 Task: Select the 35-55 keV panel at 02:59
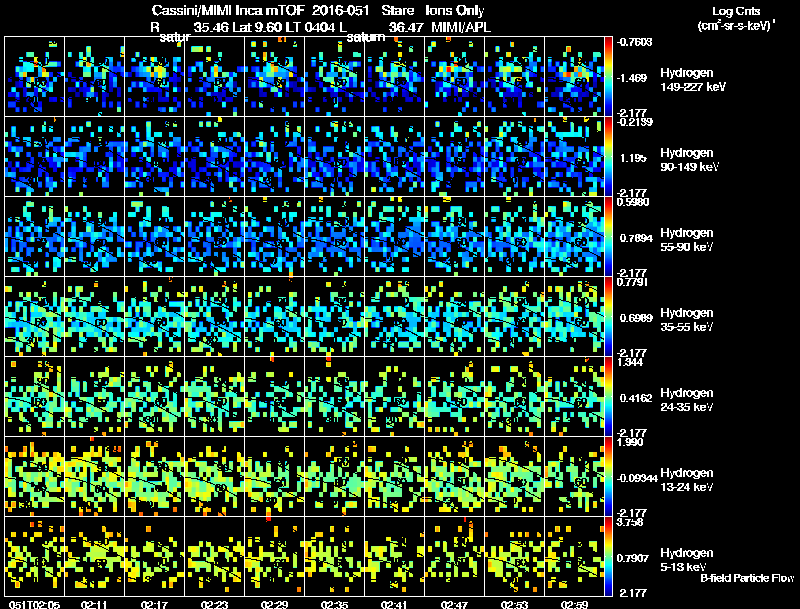point(574,317)
